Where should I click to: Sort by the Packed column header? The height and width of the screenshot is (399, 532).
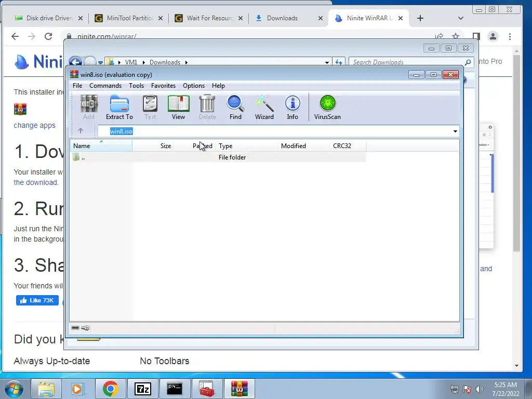point(194,146)
